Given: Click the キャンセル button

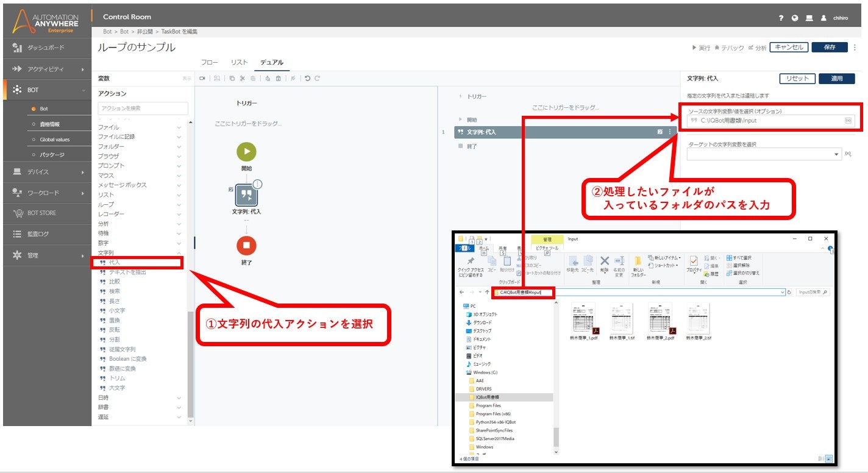Looking at the screenshot, I should click(789, 47).
